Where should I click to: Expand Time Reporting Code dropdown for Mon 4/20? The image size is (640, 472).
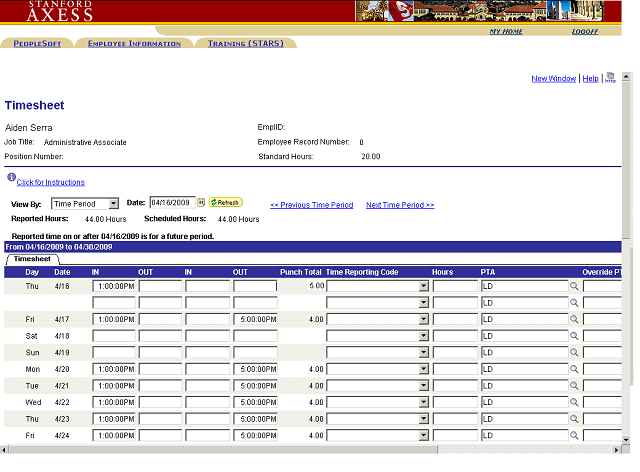pos(423,369)
